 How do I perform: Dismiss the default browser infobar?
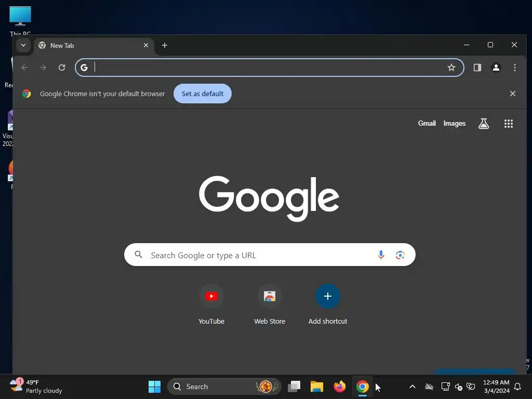pyautogui.click(x=513, y=94)
